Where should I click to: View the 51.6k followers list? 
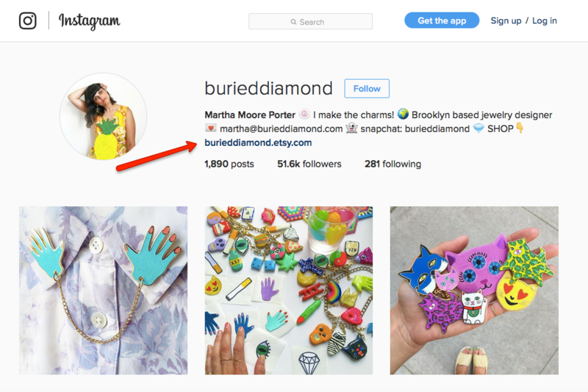(x=309, y=164)
